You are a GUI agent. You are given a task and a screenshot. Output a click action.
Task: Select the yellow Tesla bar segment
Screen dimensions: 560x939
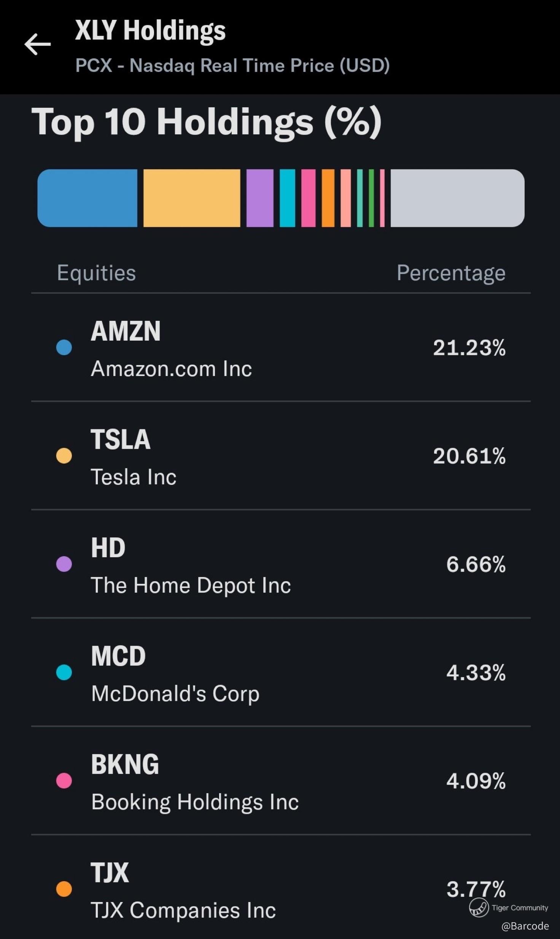tap(192, 198)
